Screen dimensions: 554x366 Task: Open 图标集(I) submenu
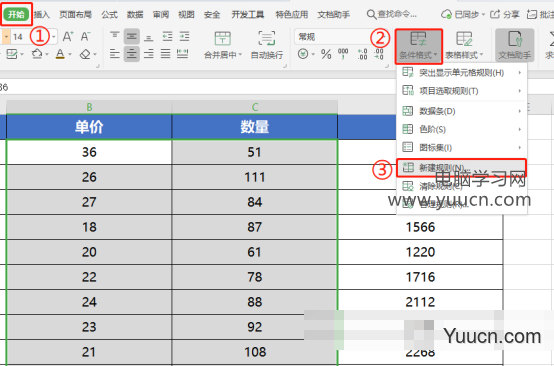click(462, 147)
